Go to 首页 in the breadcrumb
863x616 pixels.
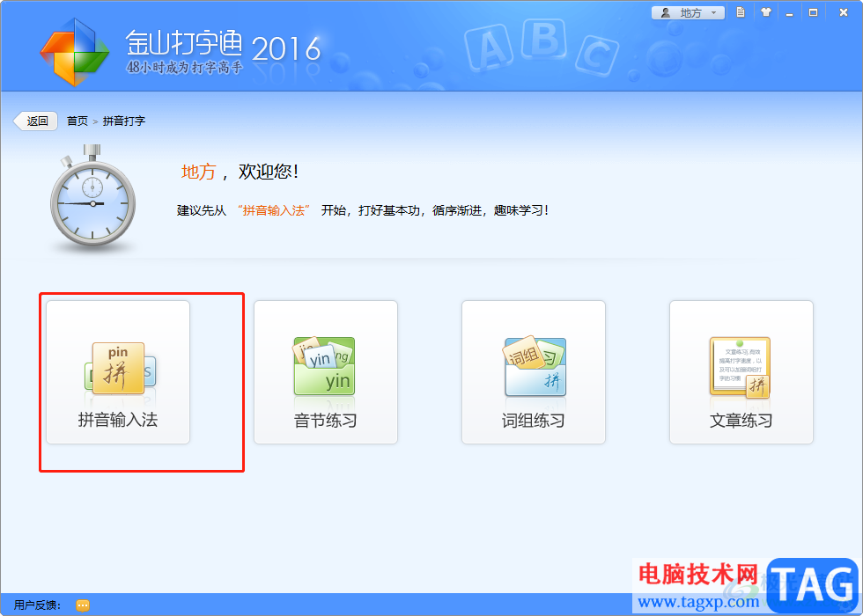tap(77, 121)
